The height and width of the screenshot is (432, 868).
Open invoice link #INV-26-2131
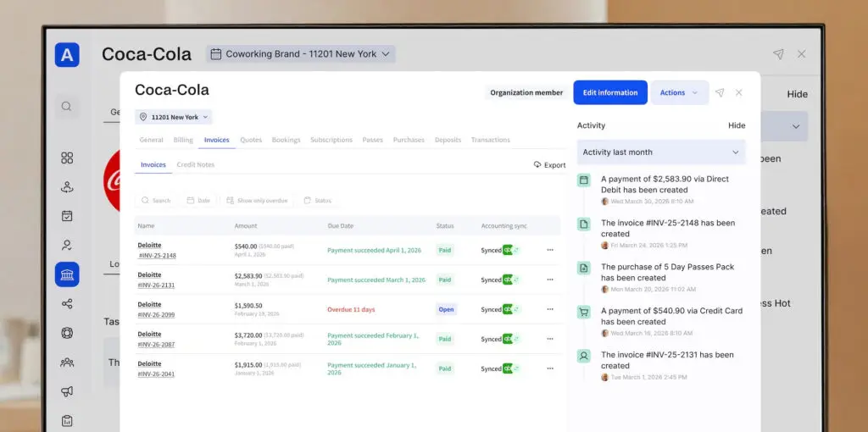click(x=156, y=285)
